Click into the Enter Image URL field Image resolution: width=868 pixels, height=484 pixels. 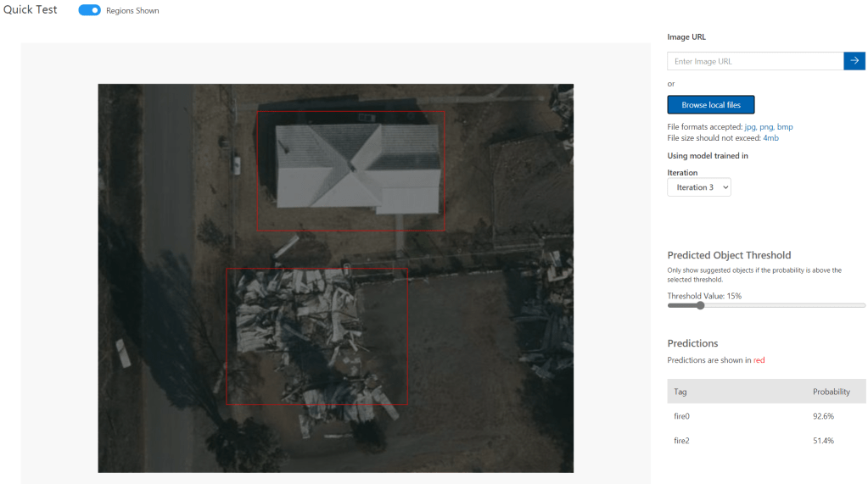click(x=755, y=61)
